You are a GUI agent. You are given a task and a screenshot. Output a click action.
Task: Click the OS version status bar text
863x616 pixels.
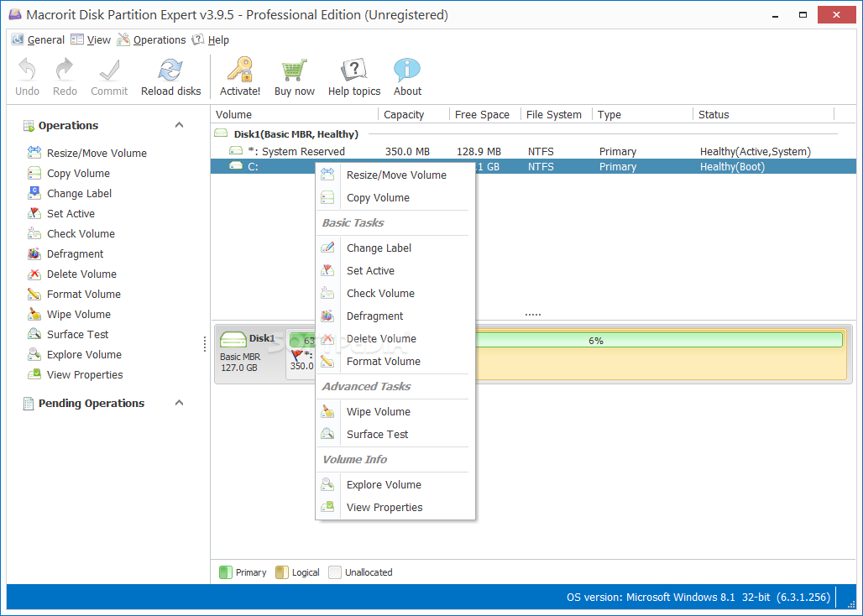coord(698,598)
